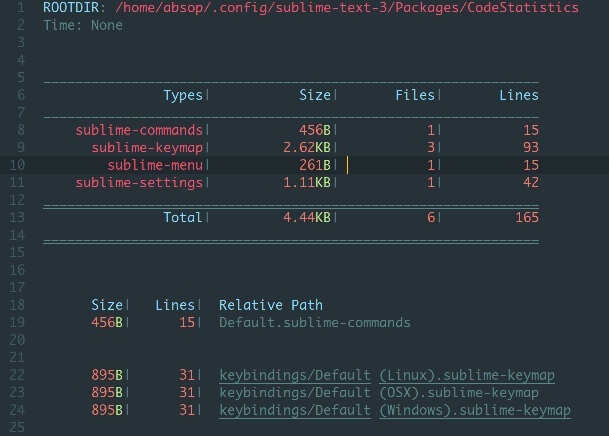This screenshot has width=609, height=436.
Task: Click line number 22 in the gutter
Action: (x=17, y=375)
